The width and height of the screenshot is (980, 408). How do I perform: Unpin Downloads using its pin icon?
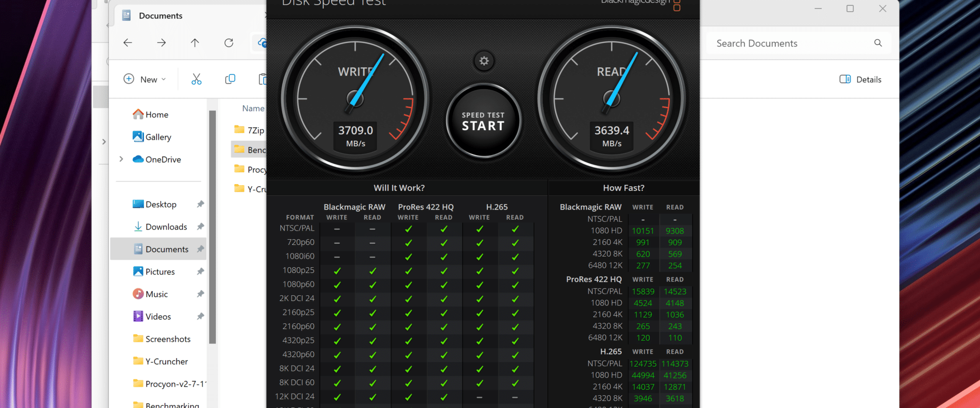click(200, 227)
